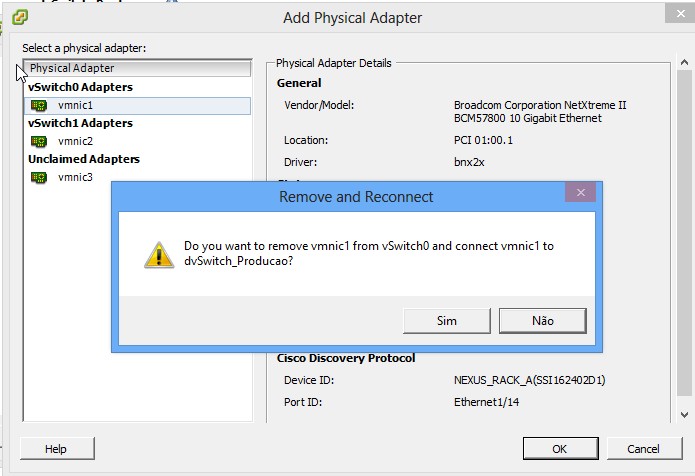
Task: Select the vmnic2 adapter entry label
Action: (76, 141)
